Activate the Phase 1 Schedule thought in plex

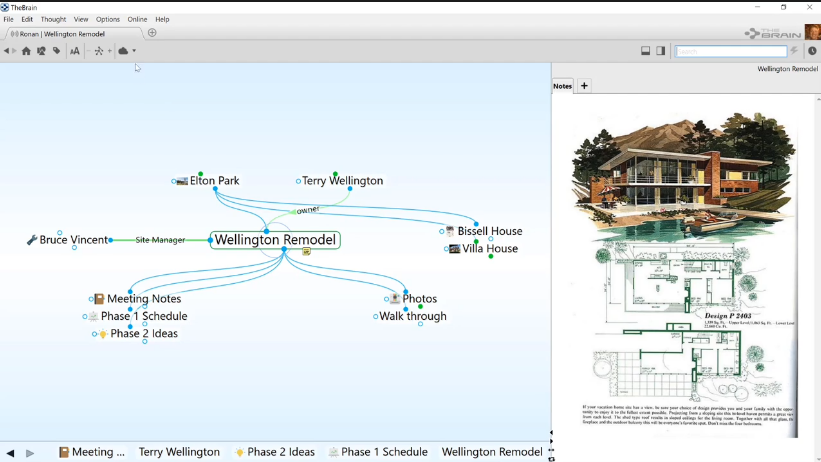coord(144,316)
